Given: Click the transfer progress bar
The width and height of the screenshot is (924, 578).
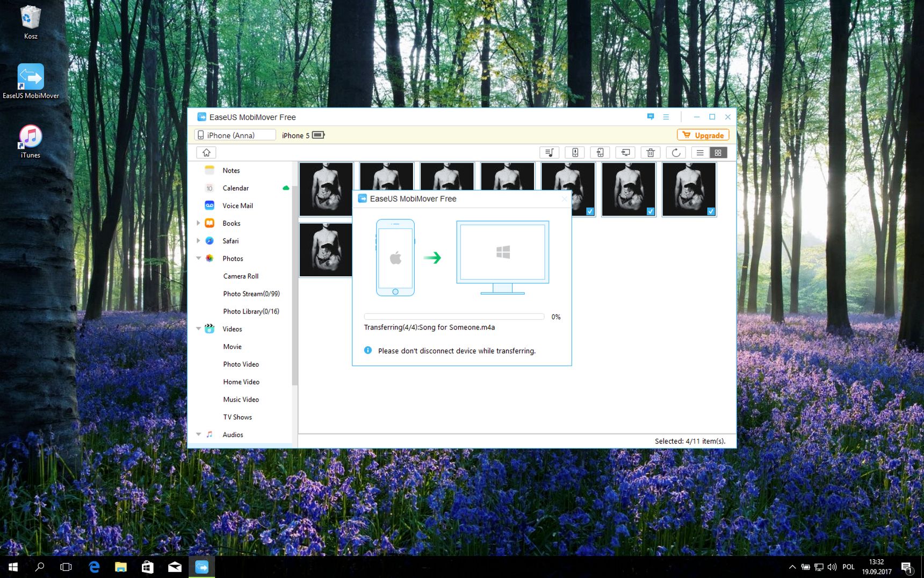Looking at the screenshot, I should 454,317.
